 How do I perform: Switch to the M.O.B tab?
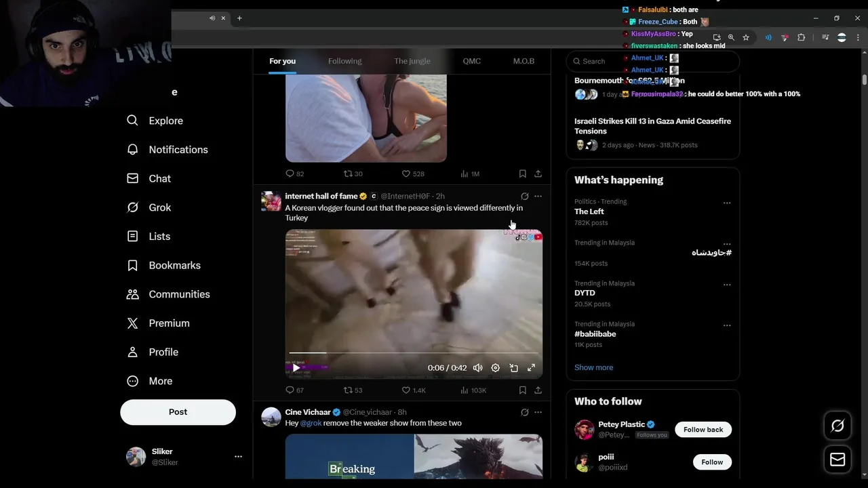(524, 61)
